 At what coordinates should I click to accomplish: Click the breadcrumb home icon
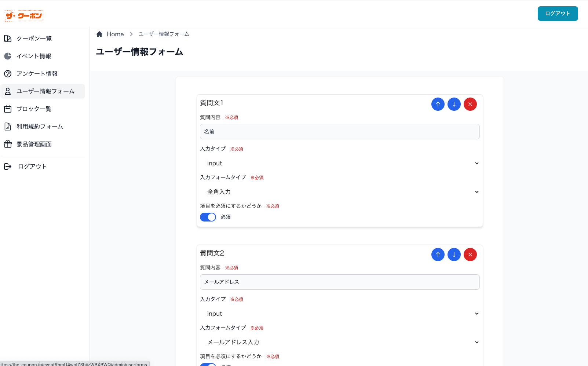[x=99, y=34]
